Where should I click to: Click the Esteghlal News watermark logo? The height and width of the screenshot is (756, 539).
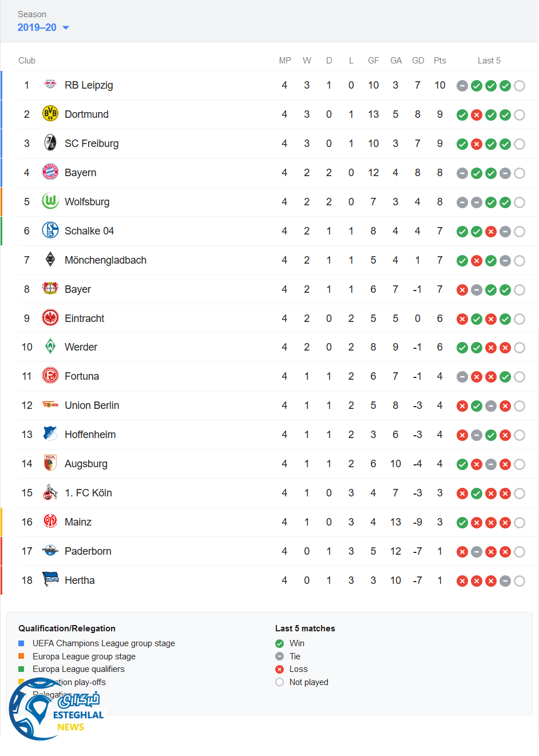point(56,709)
